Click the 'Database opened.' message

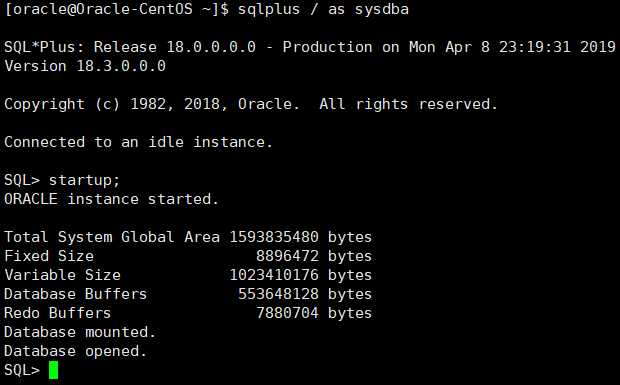coord(76,351)
